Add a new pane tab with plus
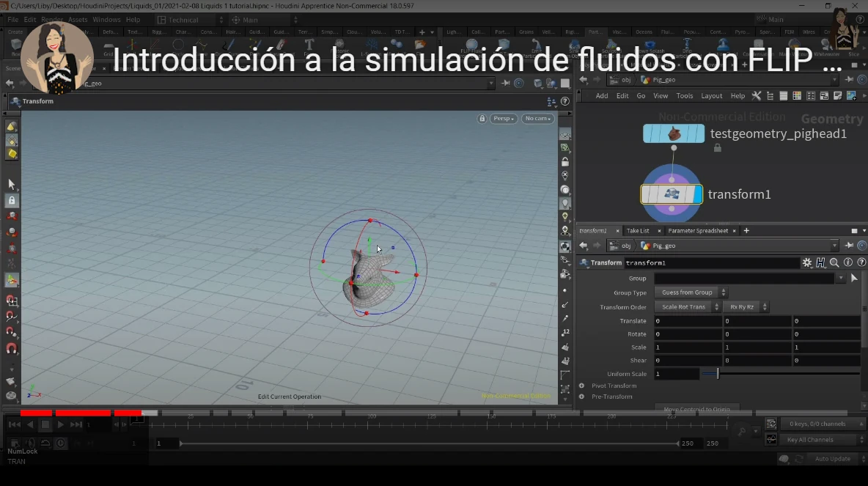 [746, 231]
